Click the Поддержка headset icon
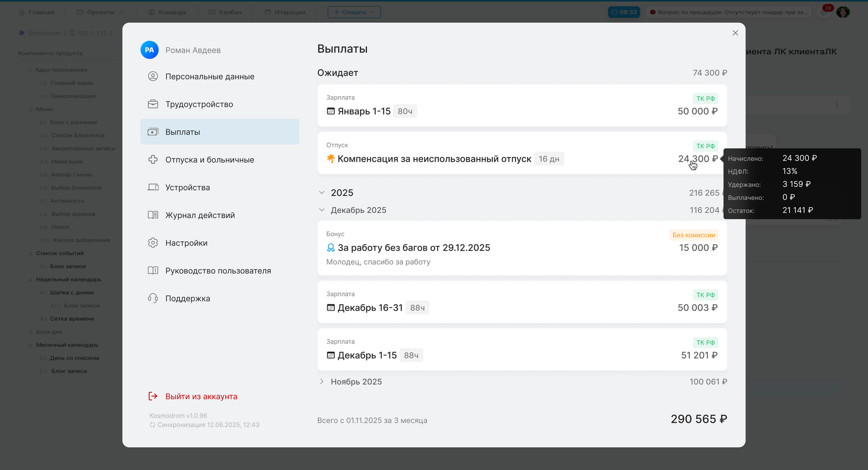 point(153,299)
